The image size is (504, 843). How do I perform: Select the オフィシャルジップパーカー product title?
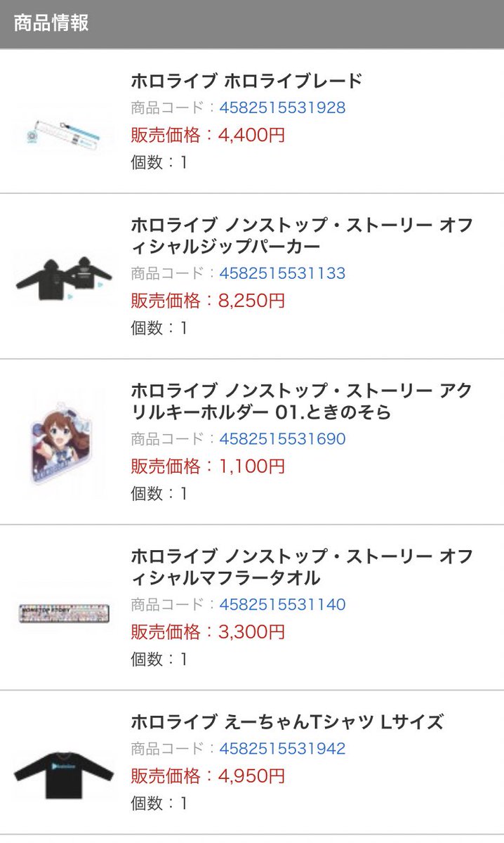tap(302, 236)
